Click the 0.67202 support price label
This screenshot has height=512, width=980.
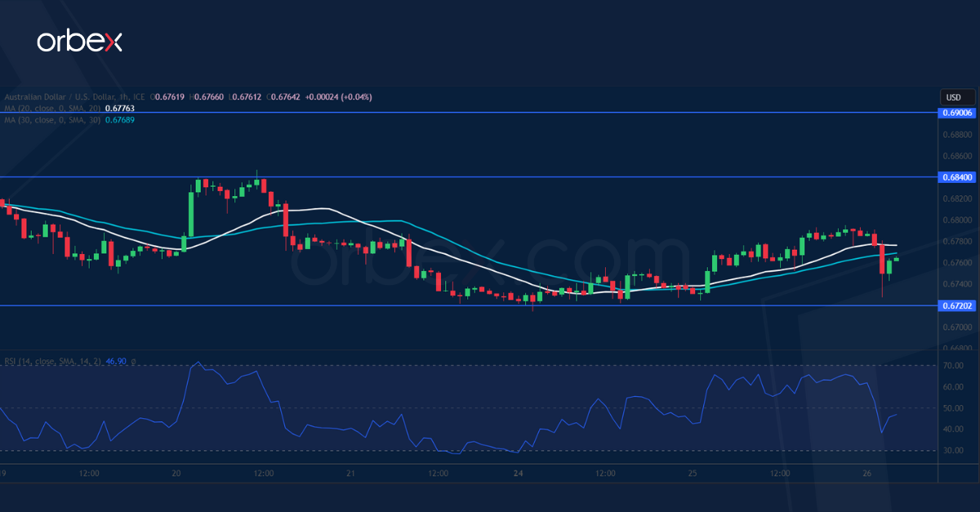tap(956, 305)
